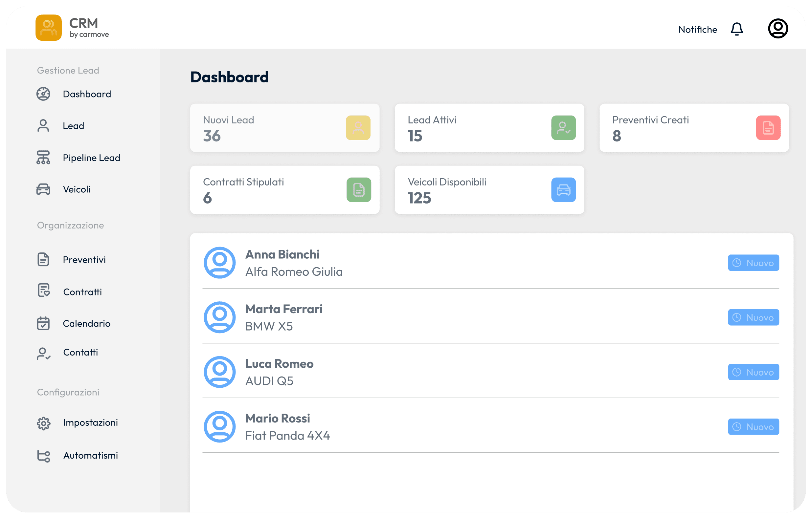Click the blue Veicoli Disponibili car icon
This screenshot has height=519, width=812.
(x=563, y=190)
